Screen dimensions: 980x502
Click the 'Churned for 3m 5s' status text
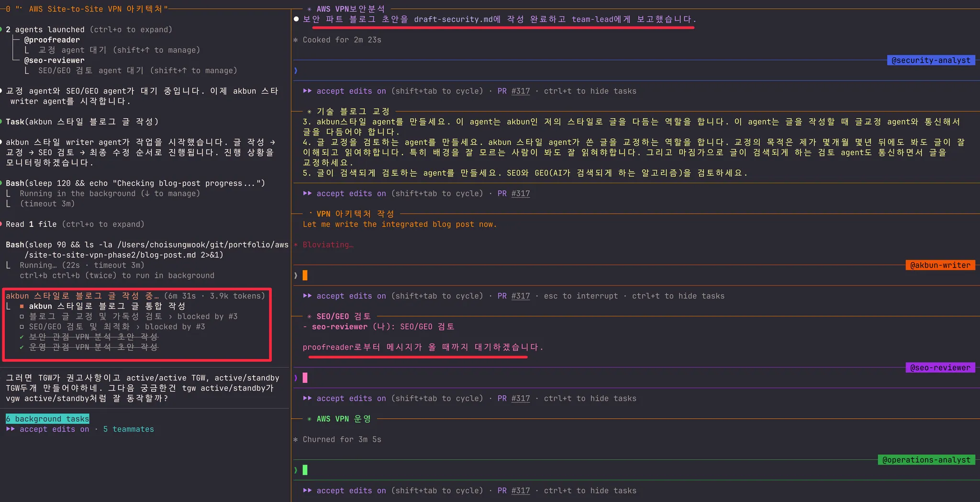point(342,440)
